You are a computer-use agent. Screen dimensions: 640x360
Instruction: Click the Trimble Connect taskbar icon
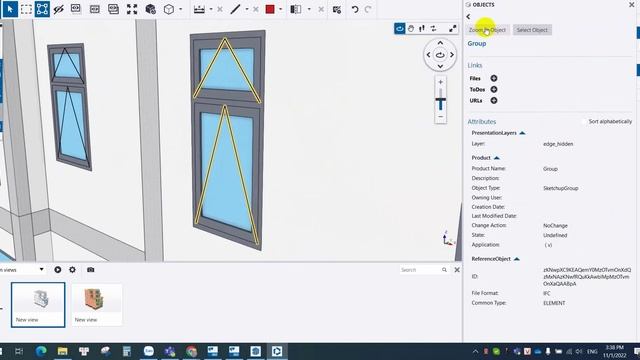277,351
